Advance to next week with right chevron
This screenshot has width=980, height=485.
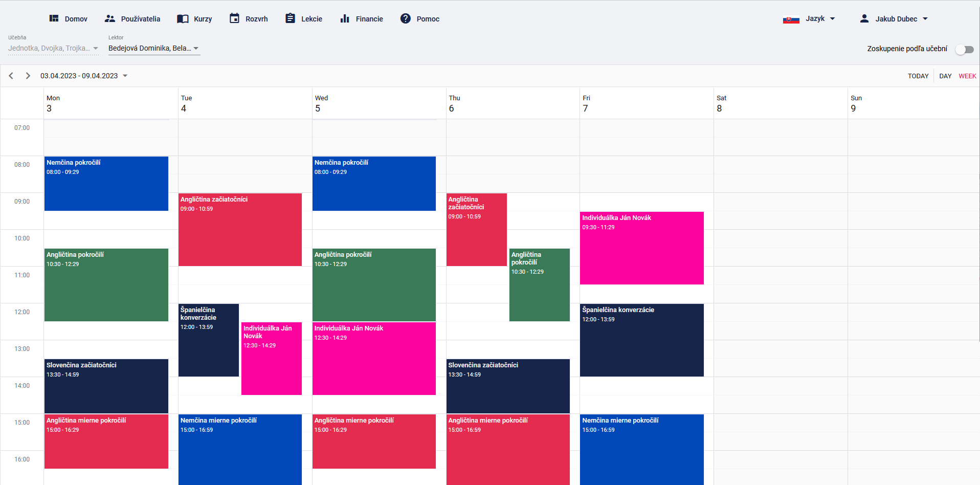click(28, 76)
